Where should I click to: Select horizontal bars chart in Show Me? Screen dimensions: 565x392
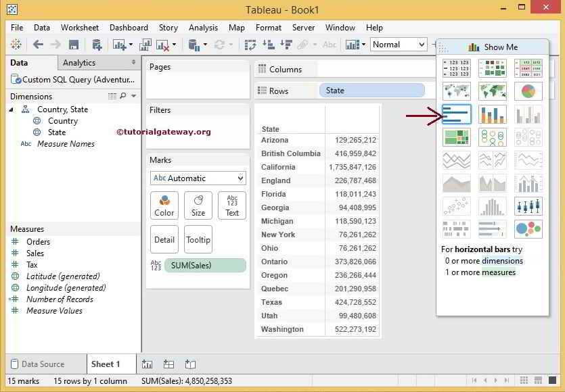coord(456,114)
